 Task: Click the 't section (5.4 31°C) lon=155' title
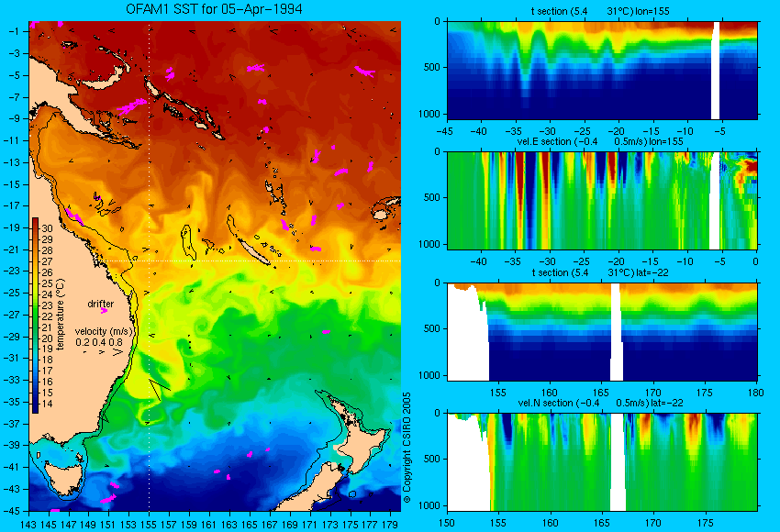point(600,11)
